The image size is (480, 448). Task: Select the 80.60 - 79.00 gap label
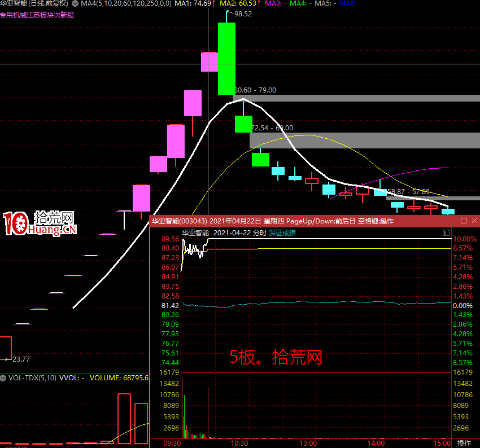click(x=255, y=90)
